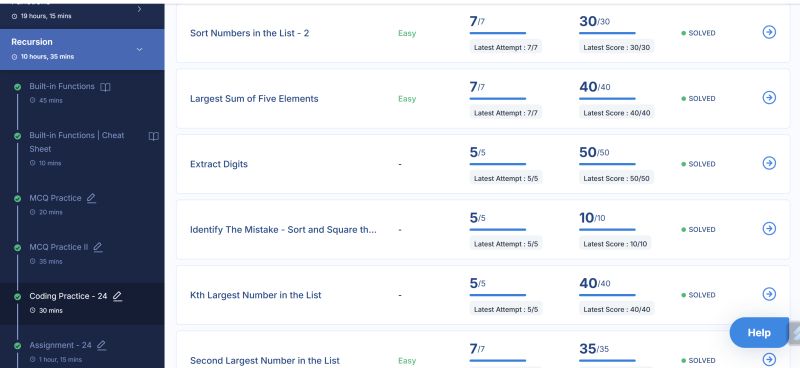Open Kth Largest Number arrow icon
Screen dimensions: 800x368
(x=769, y=294)
